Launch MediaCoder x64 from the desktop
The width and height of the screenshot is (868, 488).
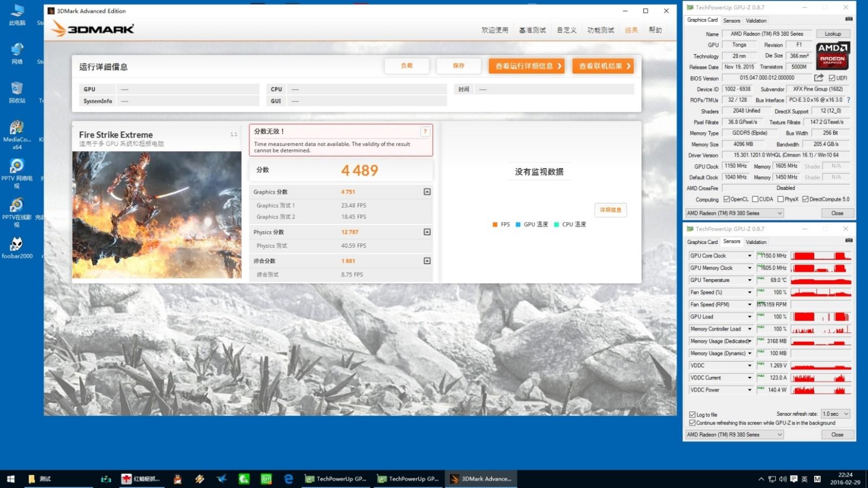(17, 134)
